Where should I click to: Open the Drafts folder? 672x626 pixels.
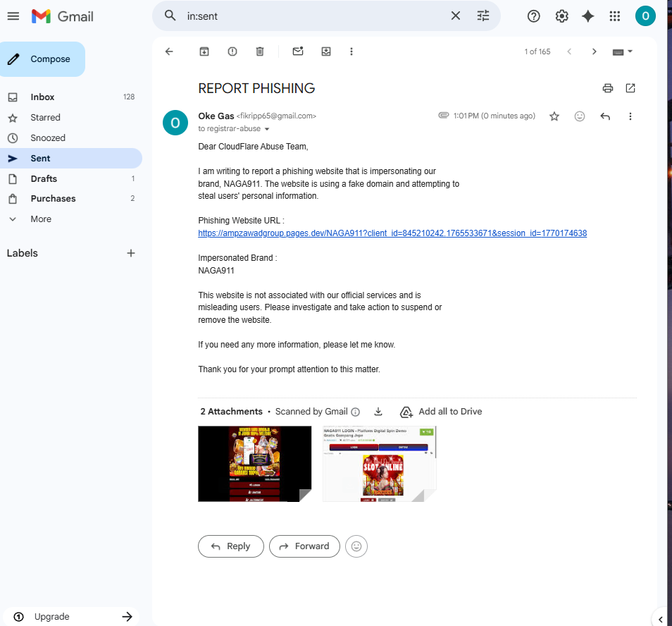[x=70, y=179]
